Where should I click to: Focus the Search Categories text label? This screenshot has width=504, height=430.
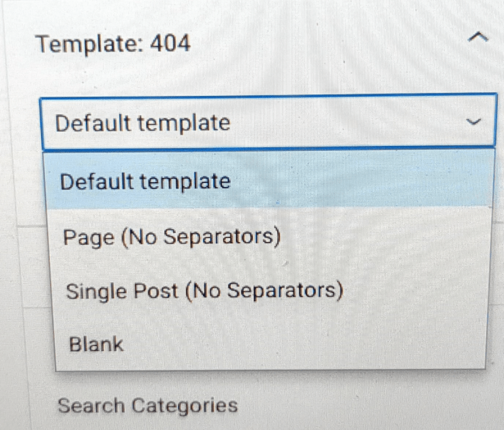tap(148, 405)
